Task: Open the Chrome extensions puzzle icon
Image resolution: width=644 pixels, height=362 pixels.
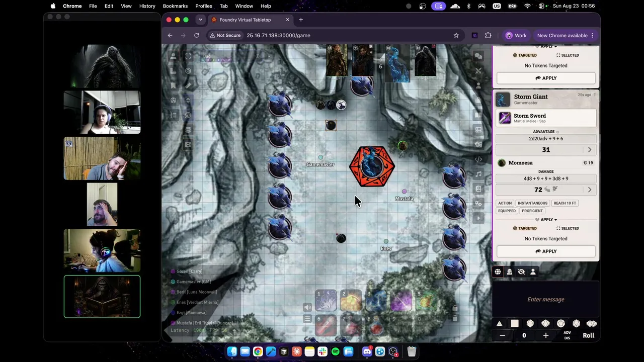Action: click(x=488, y=36)
